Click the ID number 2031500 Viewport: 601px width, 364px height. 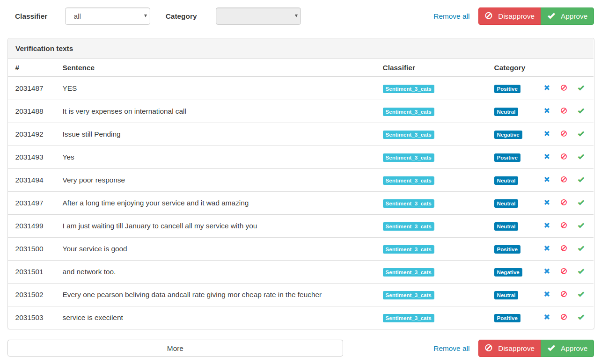(29, 249)
